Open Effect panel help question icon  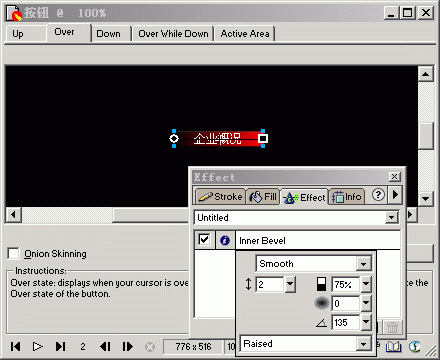click(378, 194)
